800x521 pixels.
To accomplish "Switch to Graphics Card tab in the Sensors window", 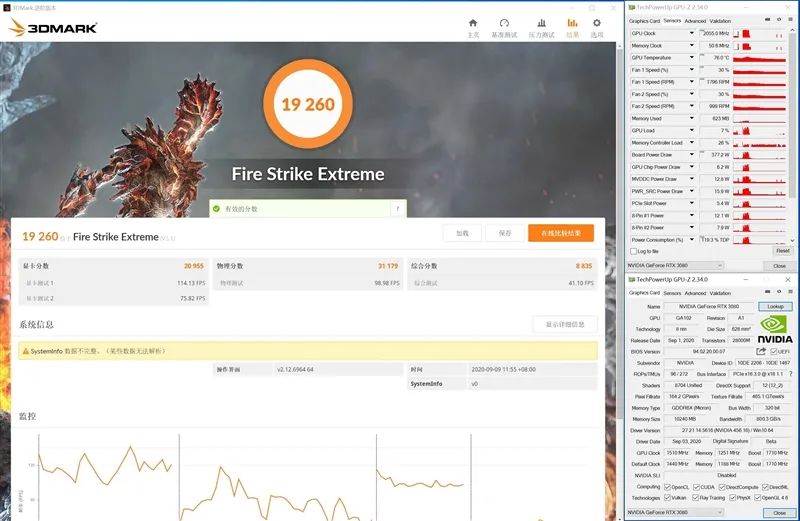I will [644, 21].
